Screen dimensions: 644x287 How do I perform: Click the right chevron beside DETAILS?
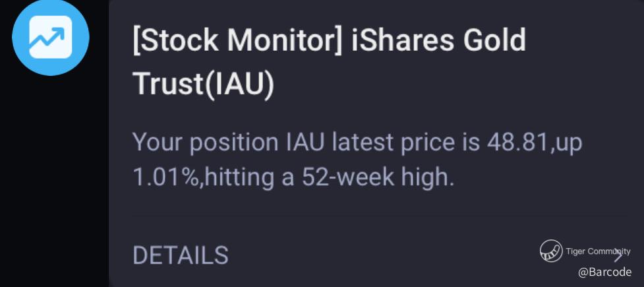618,257
